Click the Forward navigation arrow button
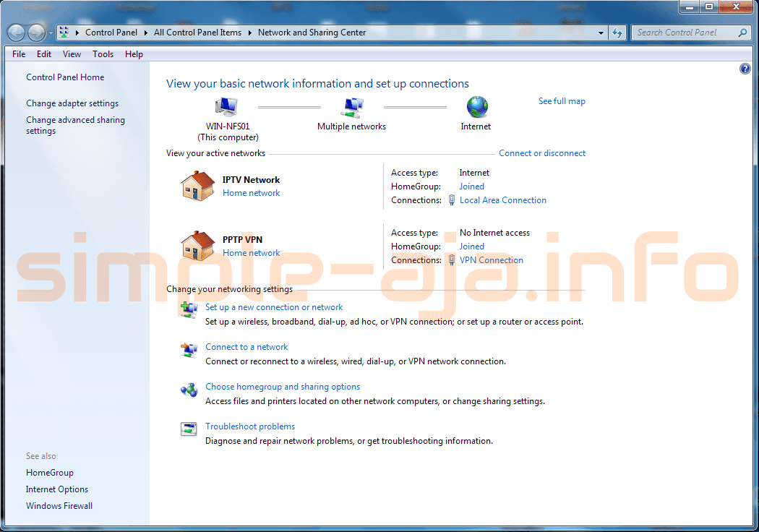Image resolution: width=759 pixels, height=532 pixels. coord(37,33)
